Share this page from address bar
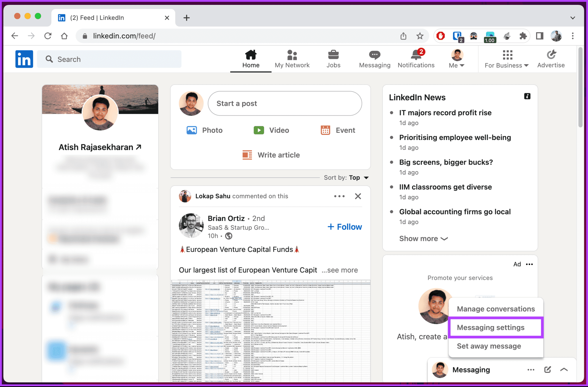588x387 pixels. pyautogui.click(x=403, y=36)
